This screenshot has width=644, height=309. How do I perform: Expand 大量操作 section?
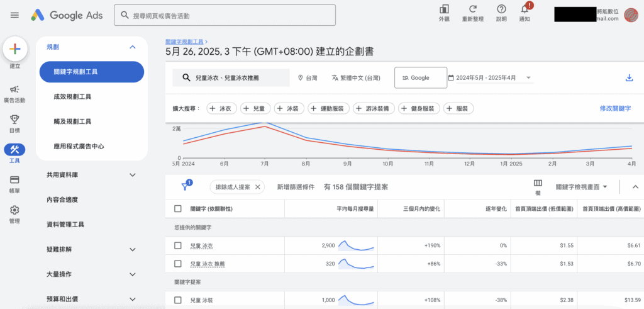click(132, 274)
